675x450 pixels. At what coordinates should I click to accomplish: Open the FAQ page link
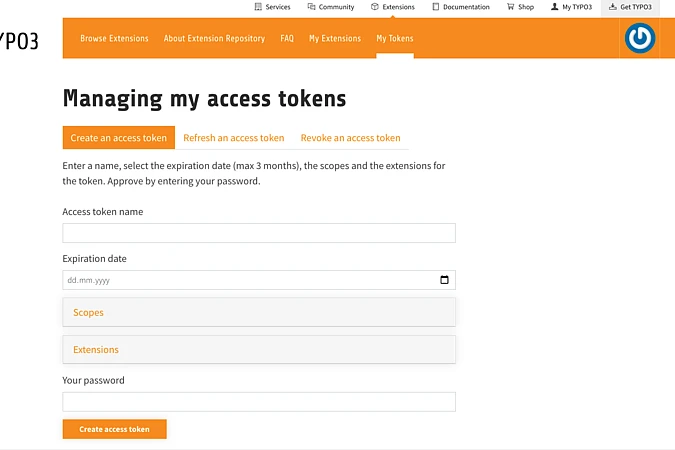287,39
